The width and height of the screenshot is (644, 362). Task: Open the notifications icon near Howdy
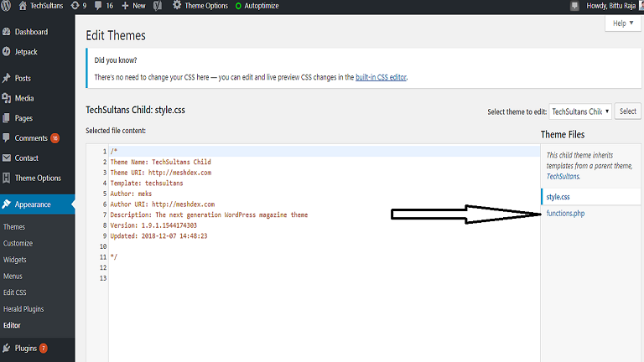[574, 6]
